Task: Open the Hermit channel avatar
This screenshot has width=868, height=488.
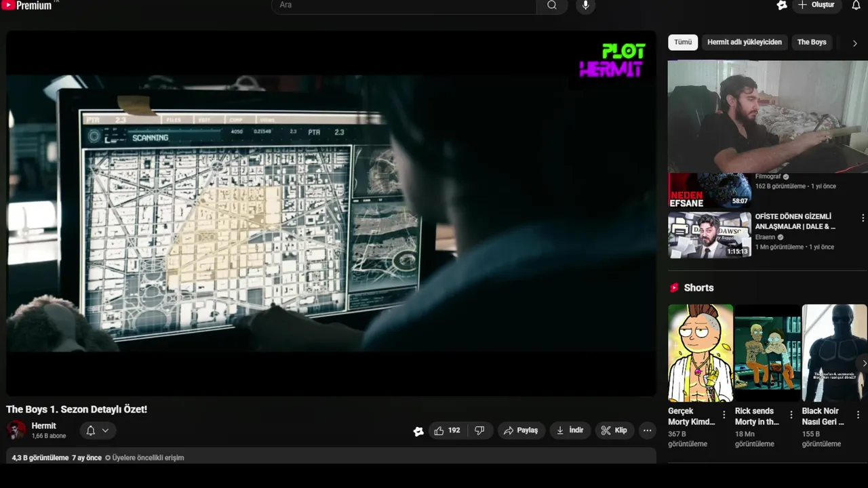Action: point(16,430)
